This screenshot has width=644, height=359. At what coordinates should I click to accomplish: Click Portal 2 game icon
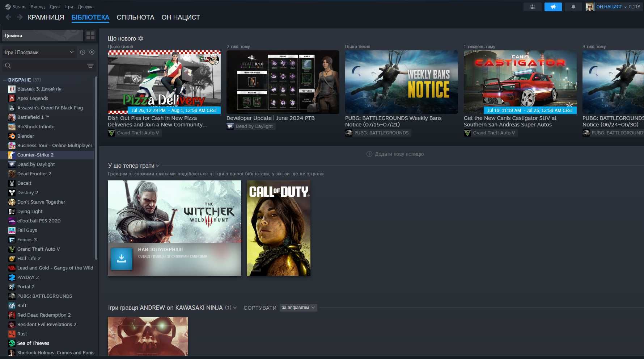tap(12, 287)
